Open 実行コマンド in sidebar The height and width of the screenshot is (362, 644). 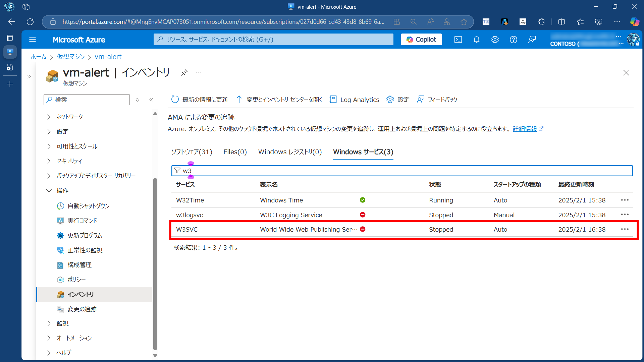(82, 221)
